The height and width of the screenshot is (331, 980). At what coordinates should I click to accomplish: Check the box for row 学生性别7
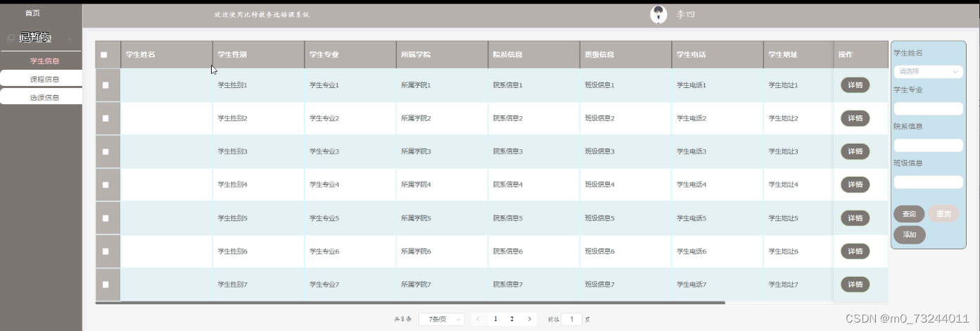[x=106, y=285]
